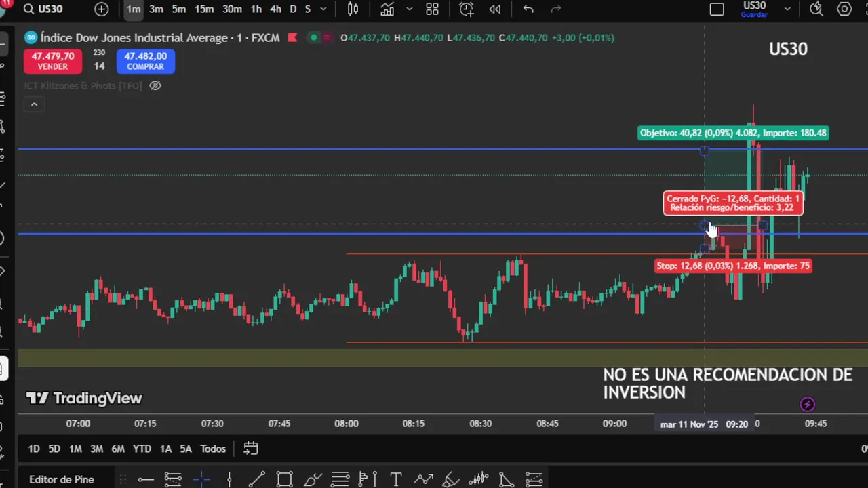The image size is (868, 488).
Task: Click the green Objetivo target label
Action: (733, 133)
